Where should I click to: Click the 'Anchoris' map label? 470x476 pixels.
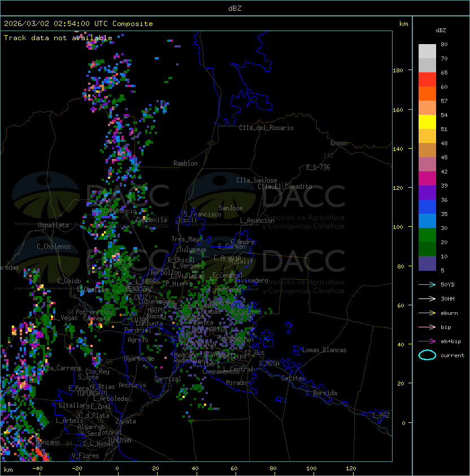click(132, 385)
